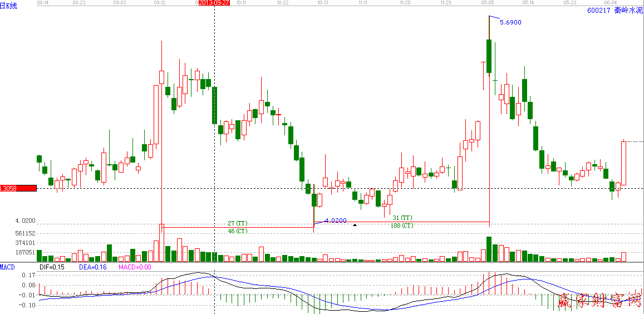The width and height of the screenshot is (644, 314).
Task: Select the 5.6900 high price annotation
Action: pos(510,22)
